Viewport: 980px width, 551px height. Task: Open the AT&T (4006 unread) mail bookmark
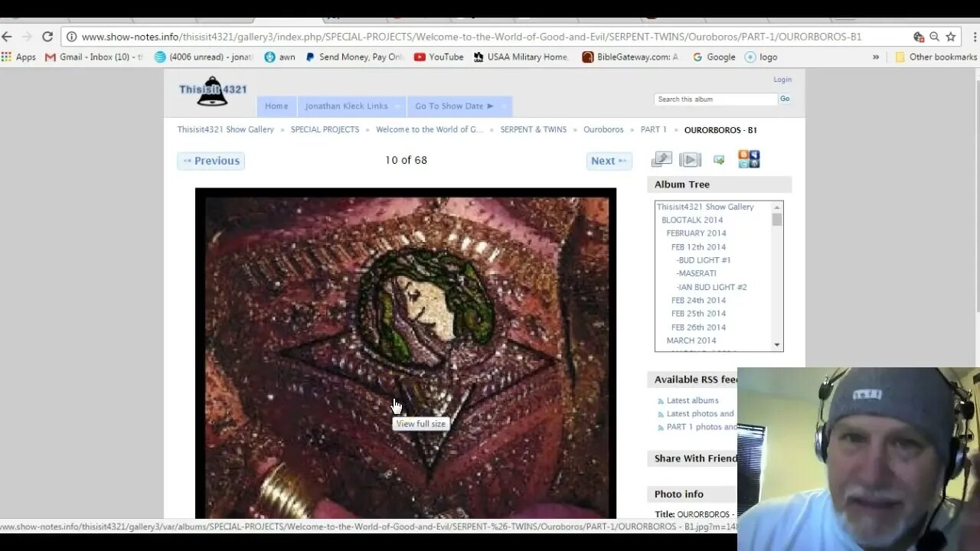[x=204, y=57]
